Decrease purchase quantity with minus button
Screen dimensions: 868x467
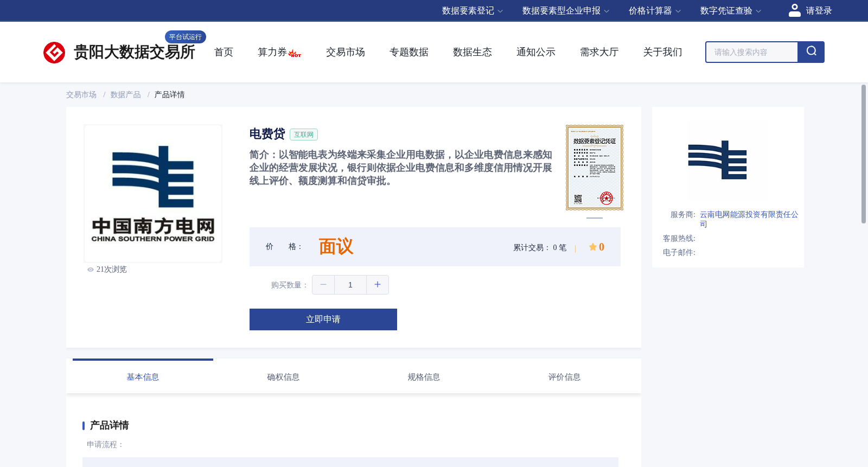coord(323,285)
